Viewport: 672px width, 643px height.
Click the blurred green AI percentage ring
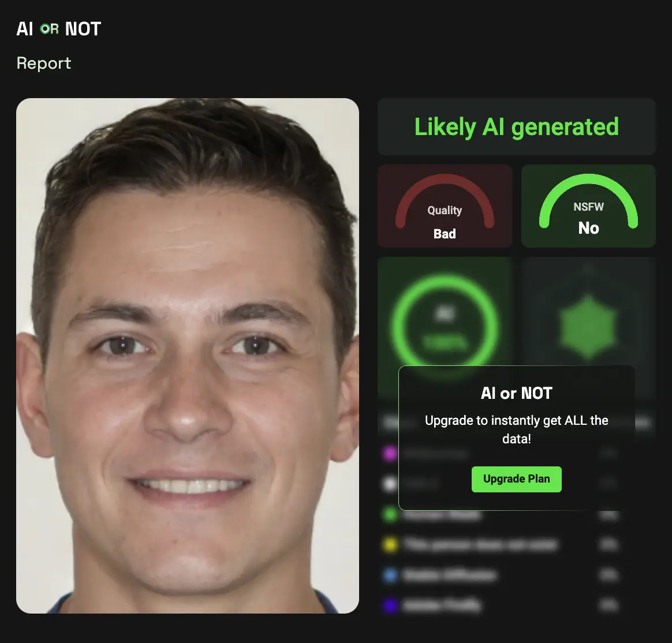click(x=445, y=327)
